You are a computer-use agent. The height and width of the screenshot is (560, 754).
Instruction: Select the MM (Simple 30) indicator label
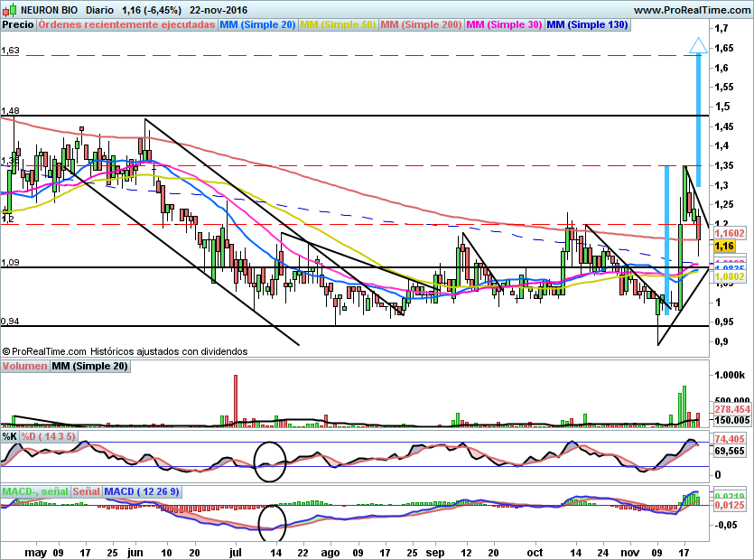(504, 25)
